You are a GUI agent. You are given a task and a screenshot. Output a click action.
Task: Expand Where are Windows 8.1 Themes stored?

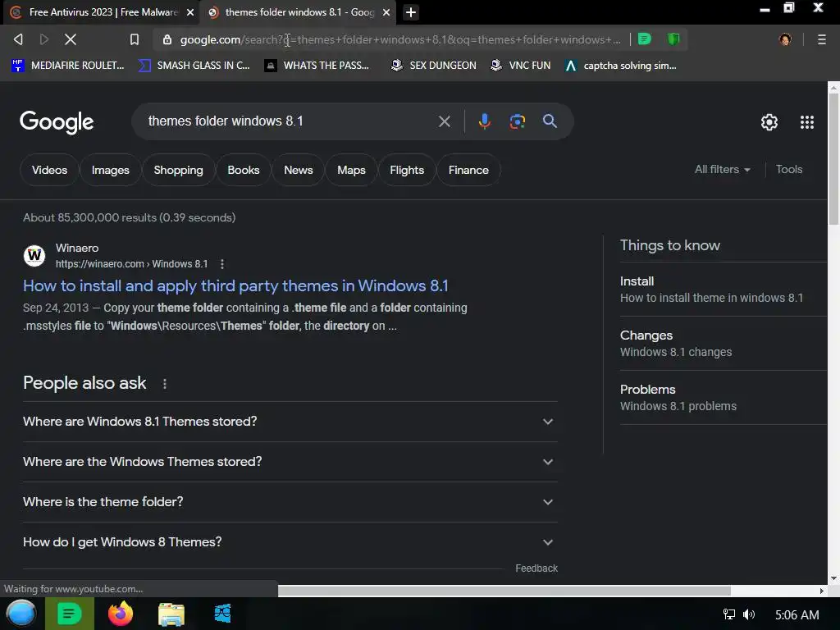point(290,422)
